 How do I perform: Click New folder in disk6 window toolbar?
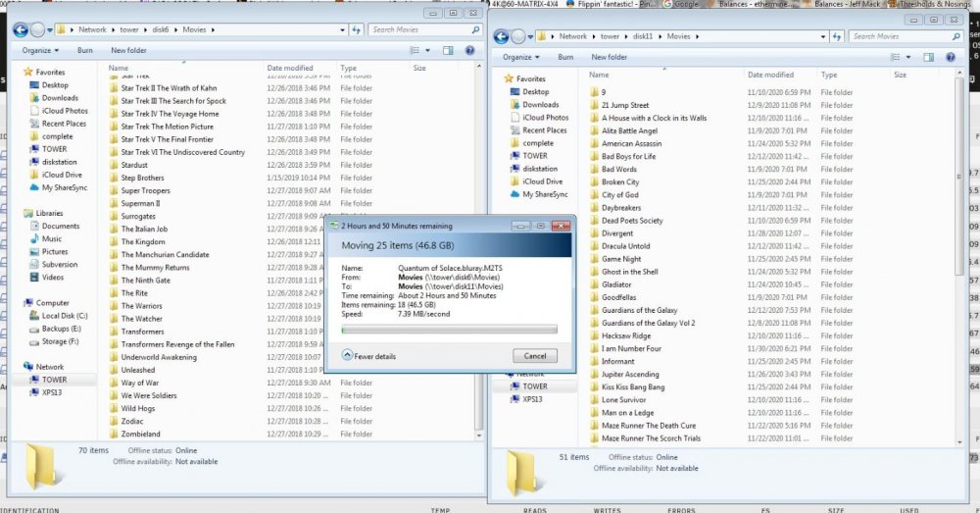point(128,50)
